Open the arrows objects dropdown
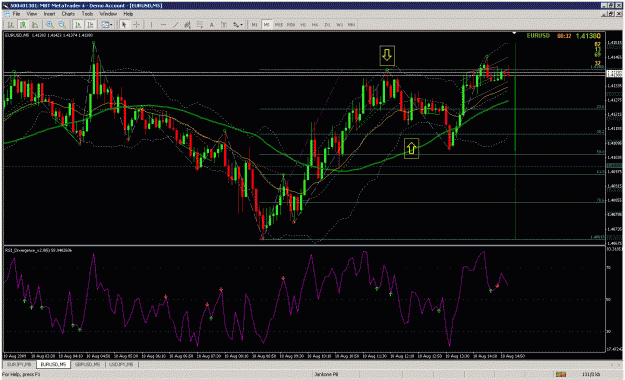This screenshot has width=625, height=380. coord(238,25)
